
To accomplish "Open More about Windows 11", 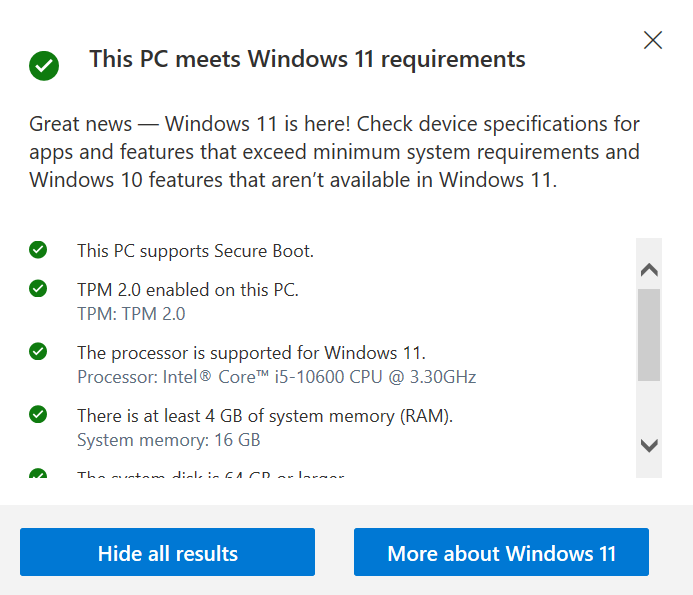I will pyautogui.click(x=501, y=552).
